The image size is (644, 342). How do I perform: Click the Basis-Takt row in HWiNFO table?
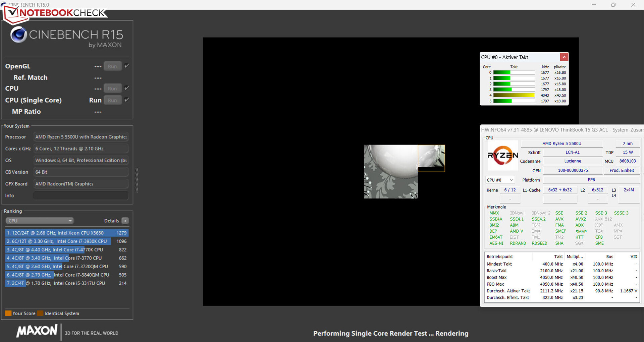pyautogui.click(x=562, y=271)
